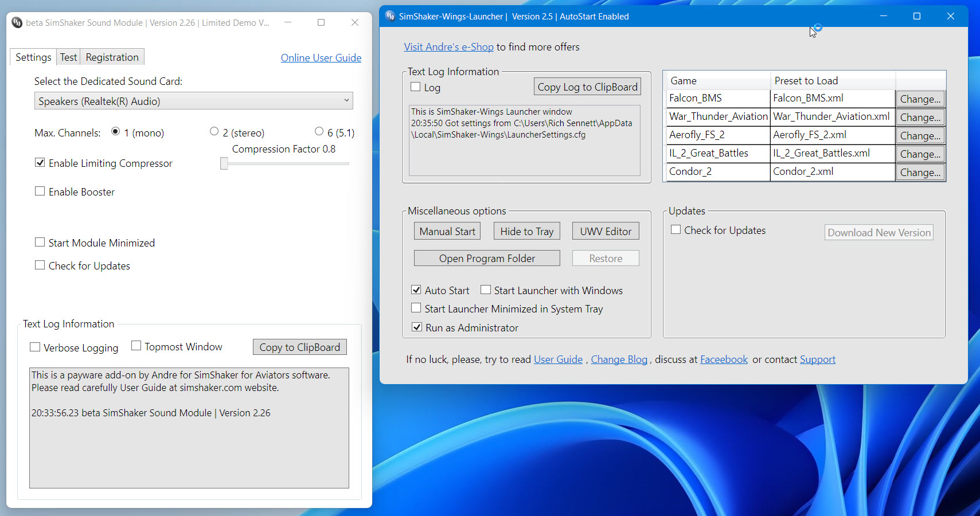Click the Preset to Load column header

click(833, 81)
